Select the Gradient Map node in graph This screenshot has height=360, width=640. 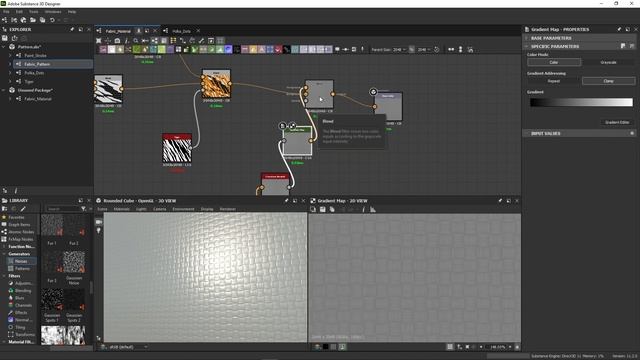297,141
